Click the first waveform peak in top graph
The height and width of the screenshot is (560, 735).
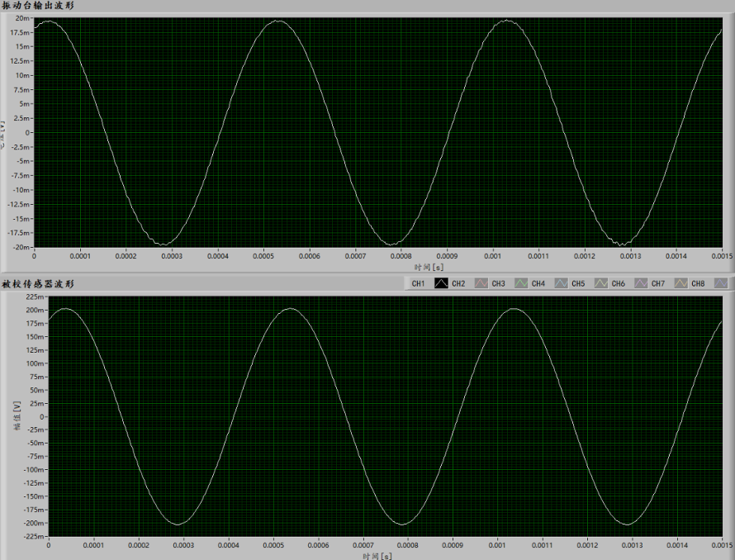pyautogui.click(x=48, y=21)
